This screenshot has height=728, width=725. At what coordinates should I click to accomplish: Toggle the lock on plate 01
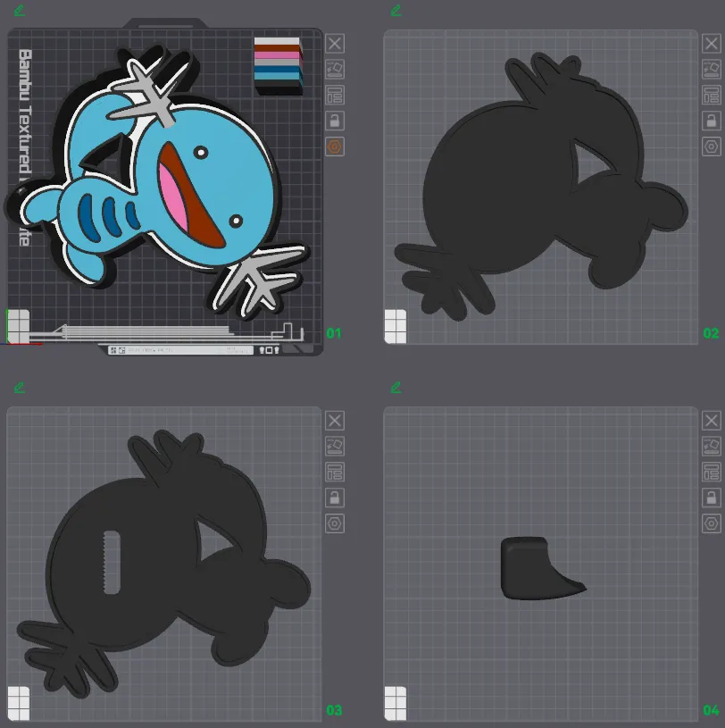pos(335,121)
